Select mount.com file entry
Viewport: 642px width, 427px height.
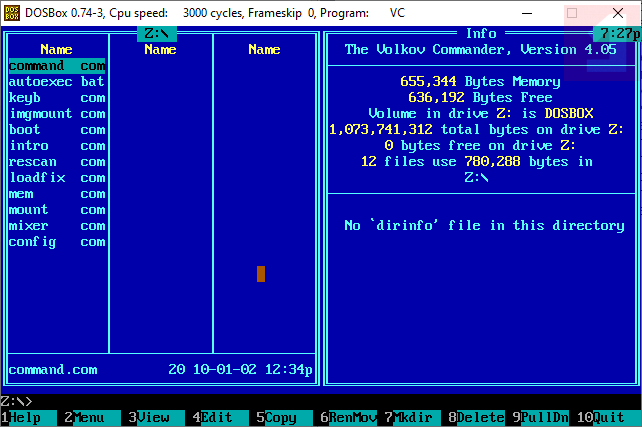(x=57, y=210)
